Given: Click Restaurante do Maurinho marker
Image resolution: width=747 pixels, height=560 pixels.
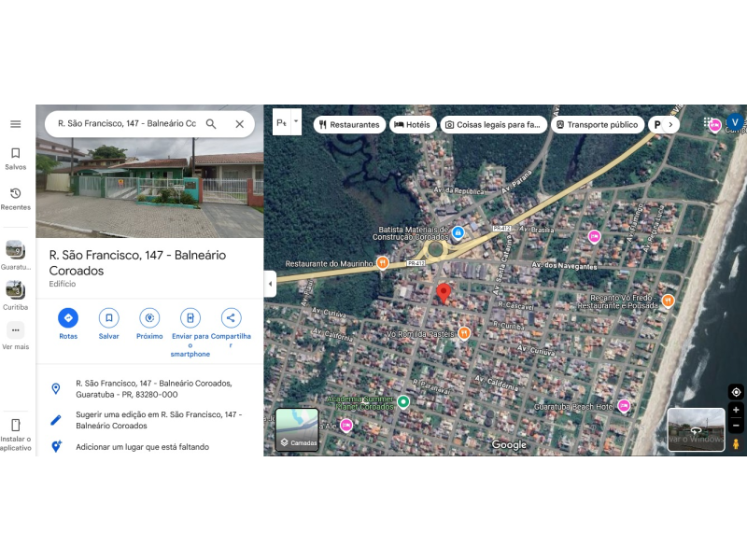Looking at the screenshot, I should (x=382, y=262).
